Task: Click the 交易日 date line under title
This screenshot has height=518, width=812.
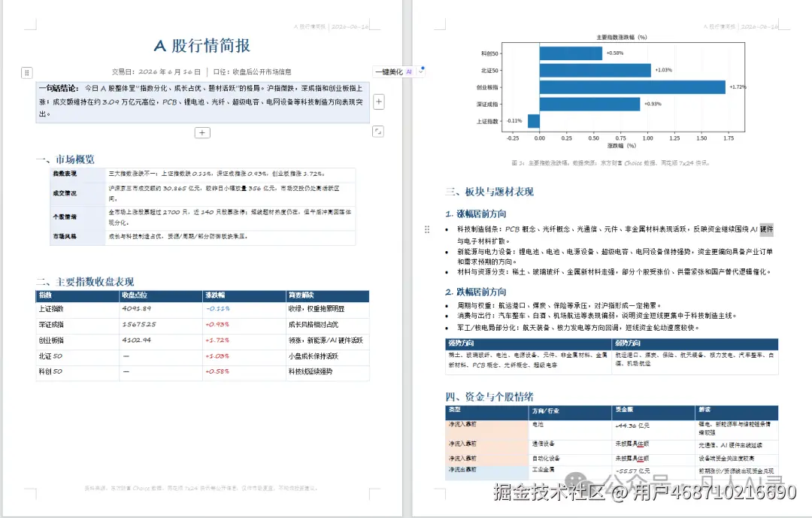Action: coord(201,72)
